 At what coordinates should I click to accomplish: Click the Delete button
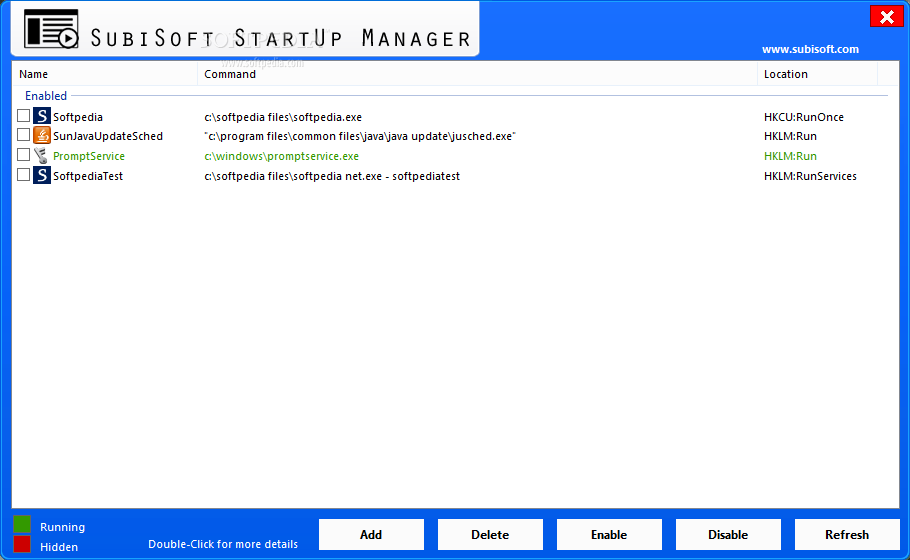(490, 534)
